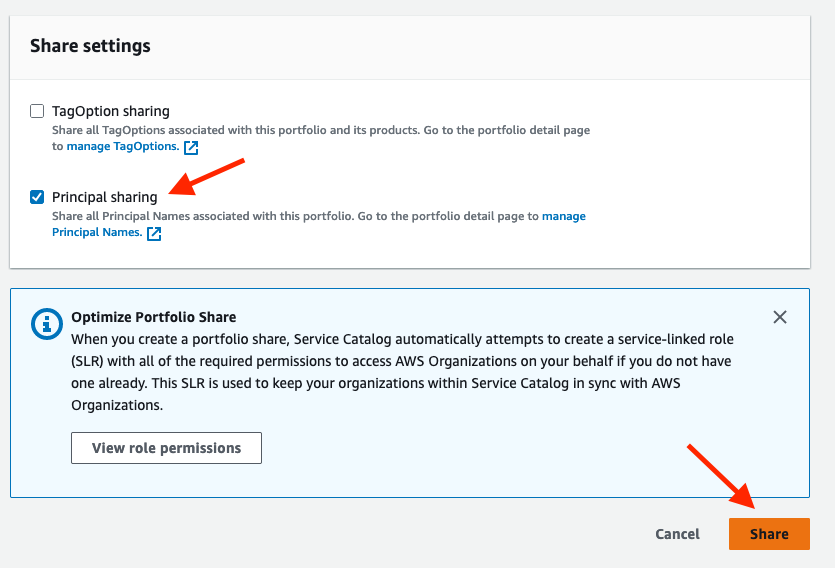
Task: Click the orange Share button
Action: point(769,534)
